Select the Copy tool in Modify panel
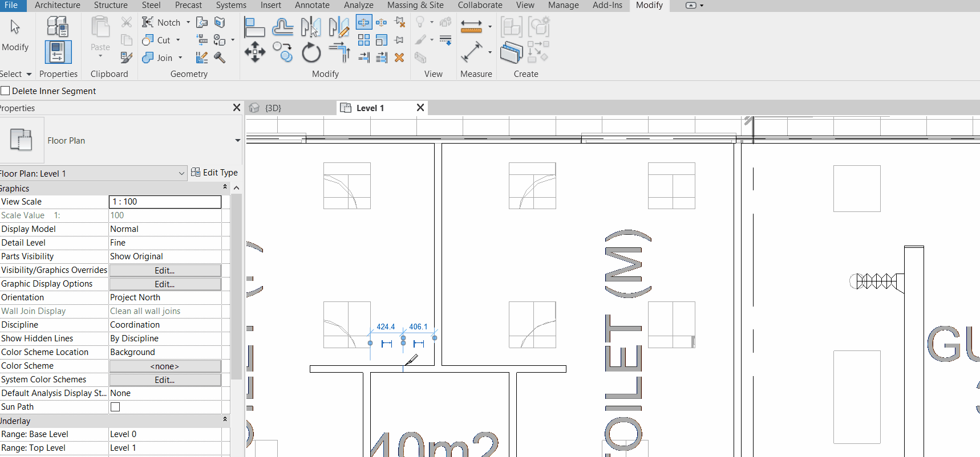The height and width of the screenshot is (457, 980). [x=282, y=52]
